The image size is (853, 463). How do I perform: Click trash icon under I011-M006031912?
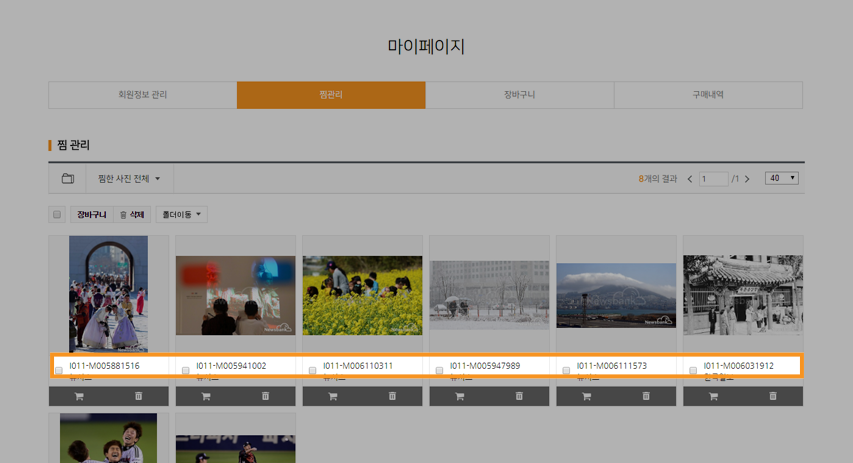(772, 396)
